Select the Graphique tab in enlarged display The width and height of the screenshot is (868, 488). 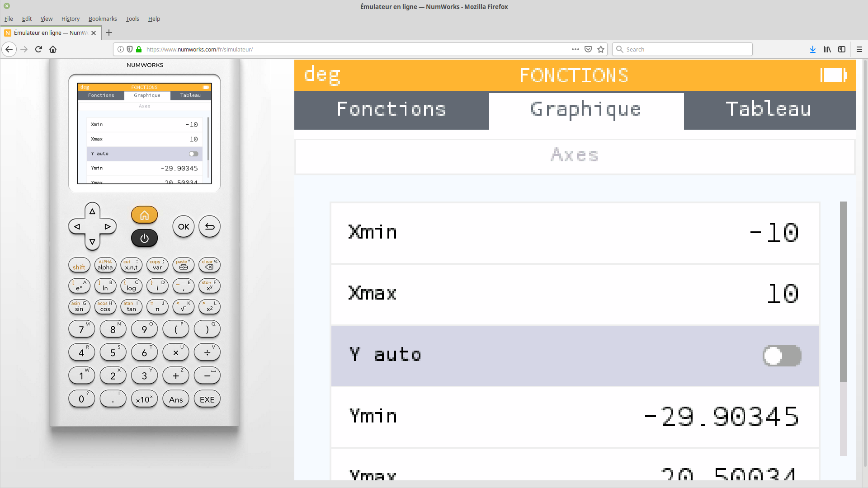586,110
